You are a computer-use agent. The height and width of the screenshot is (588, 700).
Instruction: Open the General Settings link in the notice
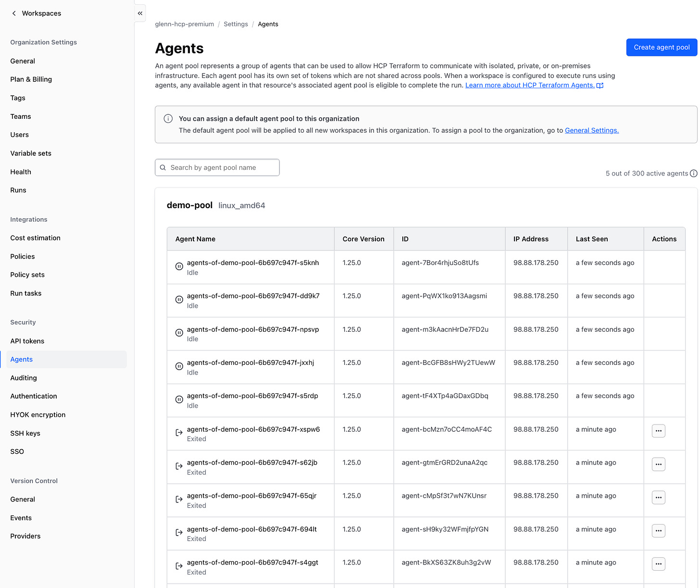[591, 130]
